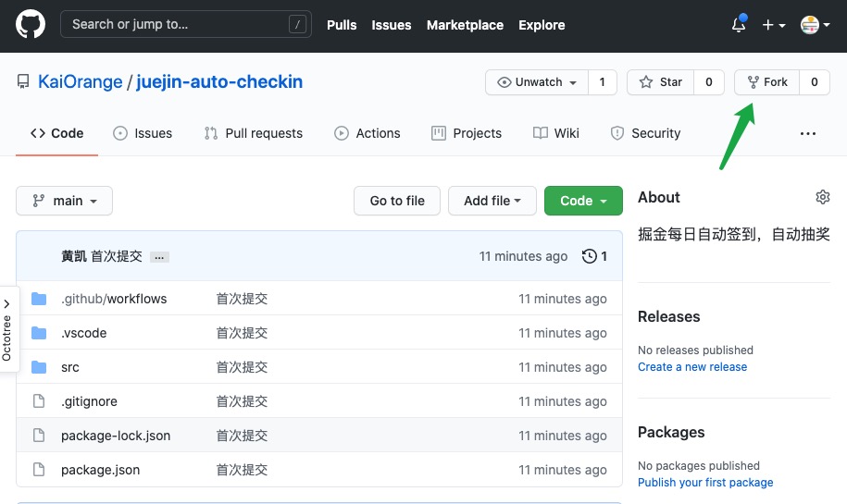Click folder icon beside src
This screenshot has height=504, width=847.
click(39, 367)
